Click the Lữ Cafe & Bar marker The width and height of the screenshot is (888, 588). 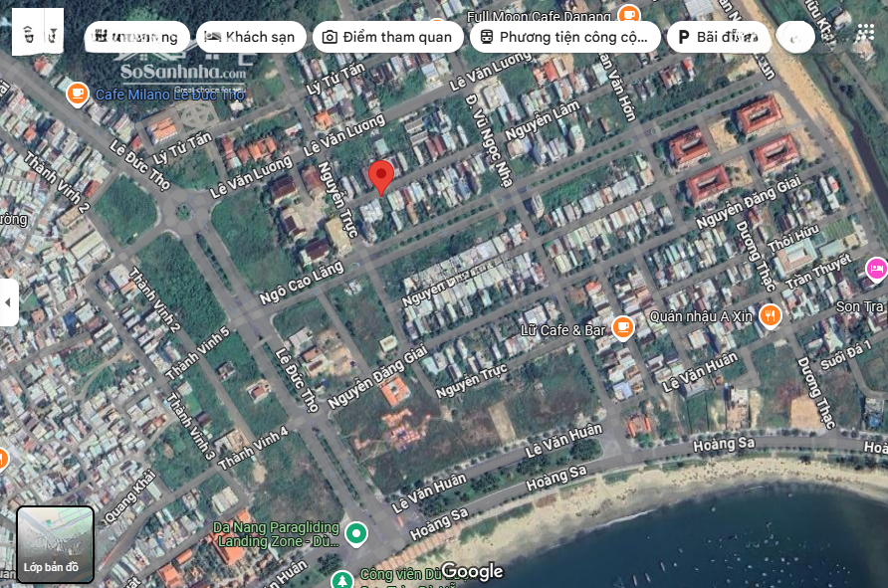623,327
